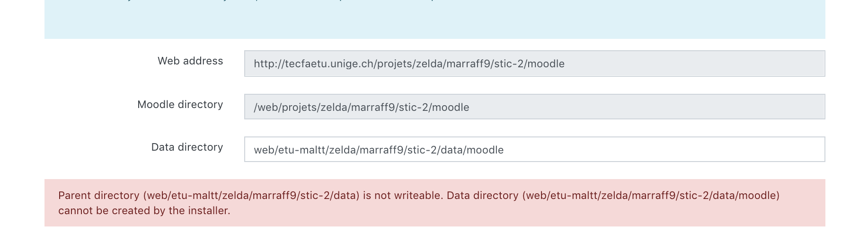The width and height of the screenshot is (868, 235).
Task: Select the Web address field
Action: click(534, 63)
